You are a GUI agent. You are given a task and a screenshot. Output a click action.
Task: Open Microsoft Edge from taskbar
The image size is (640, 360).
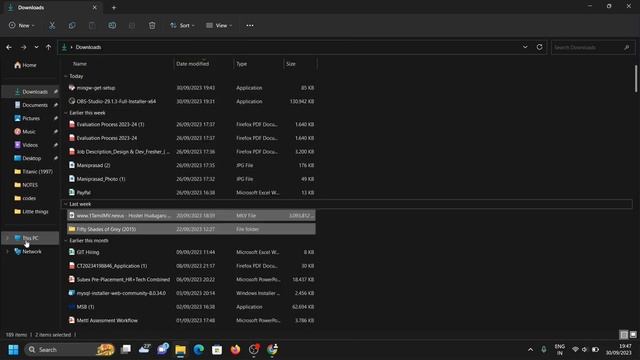(199, 349)
